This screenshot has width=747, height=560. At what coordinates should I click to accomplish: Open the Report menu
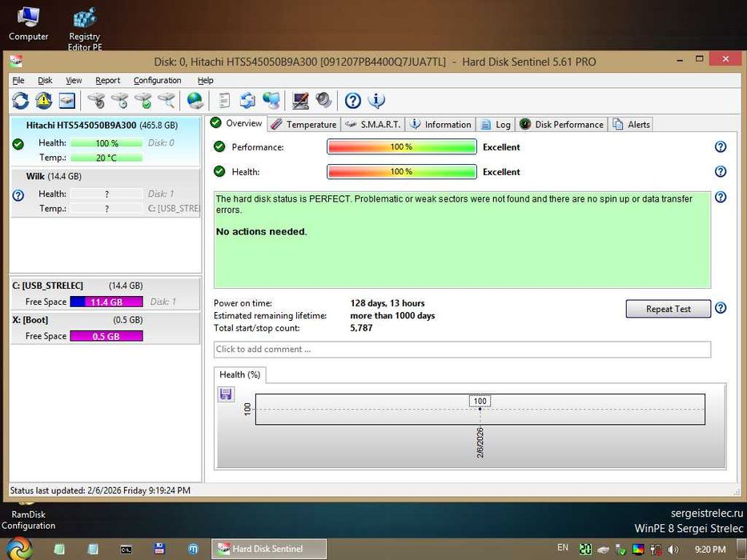tap(107, 81)
